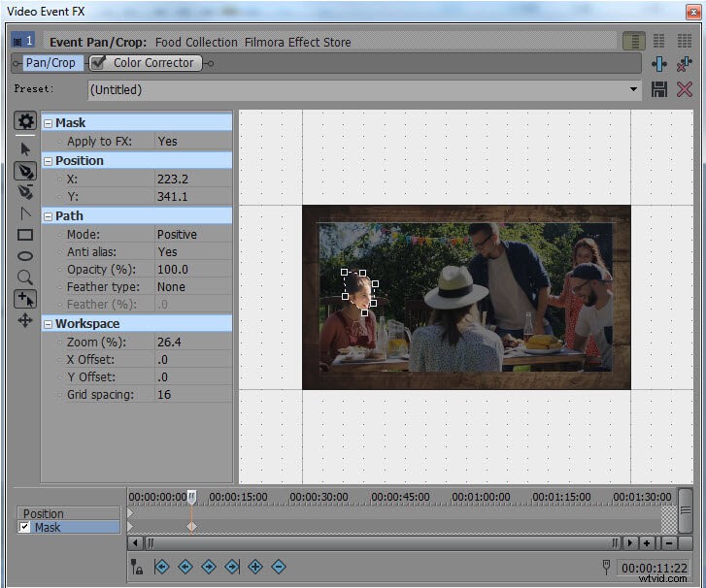The image size is (706, 588).
Task: Click the Anti alias value Yes
Action: pos(167,252)
